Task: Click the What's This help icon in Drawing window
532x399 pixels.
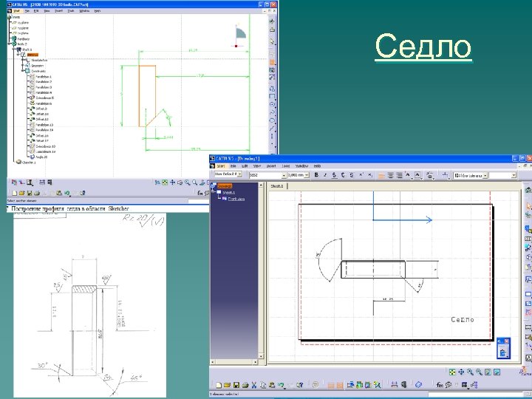Action: [x=299, y=385]
